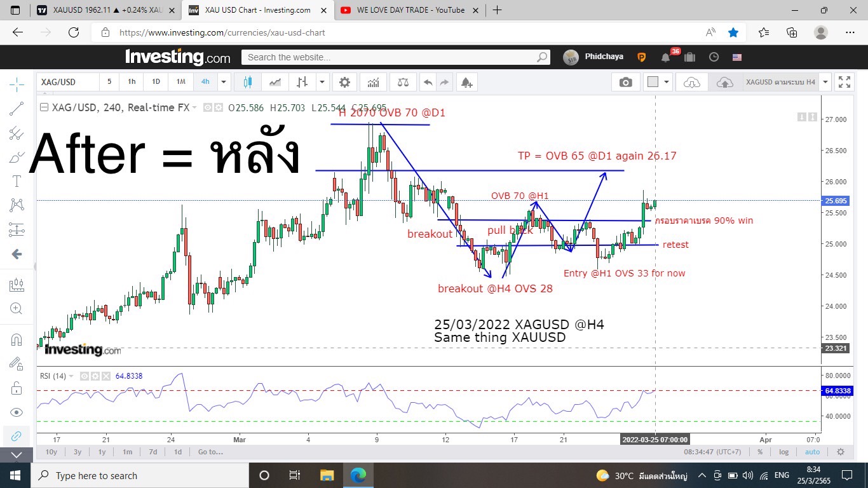Screen dimensions: 868x488
Task: Remove the RSI indicator
Action: coord(106,376)
